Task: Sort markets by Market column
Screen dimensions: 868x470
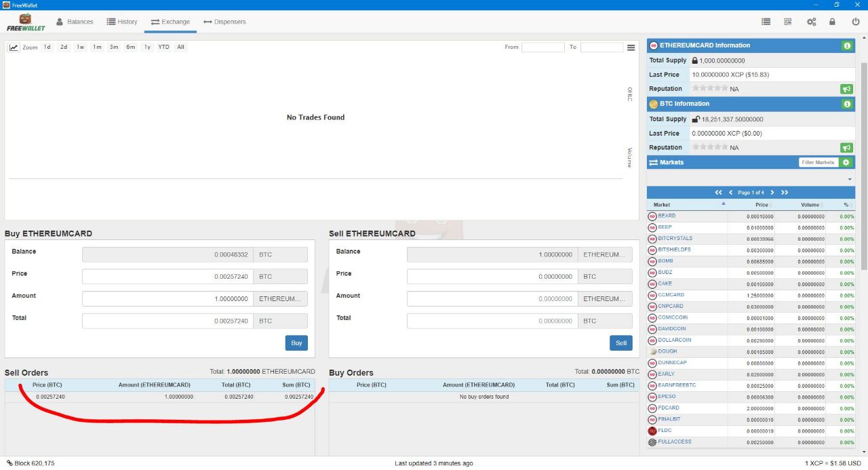Action: [687, 205]
